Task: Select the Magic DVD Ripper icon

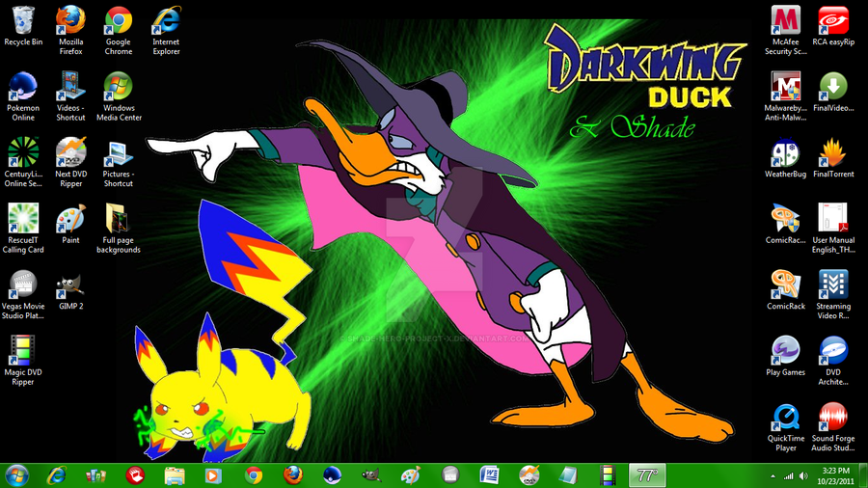Action: [23, 361]
